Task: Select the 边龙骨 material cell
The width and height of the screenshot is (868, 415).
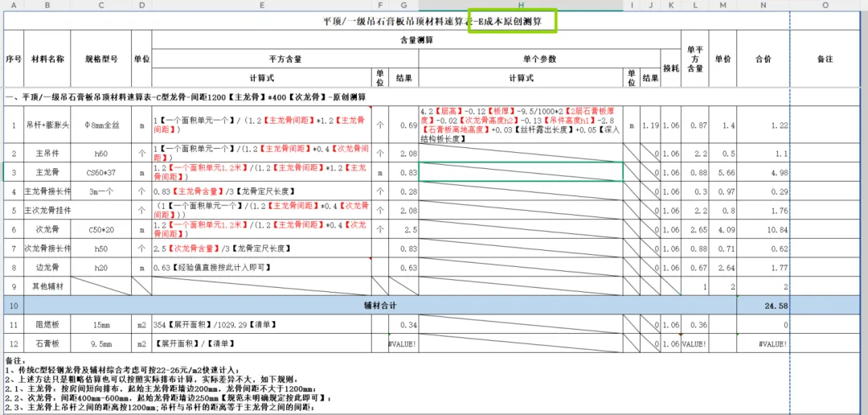Action: click(47, 268)
